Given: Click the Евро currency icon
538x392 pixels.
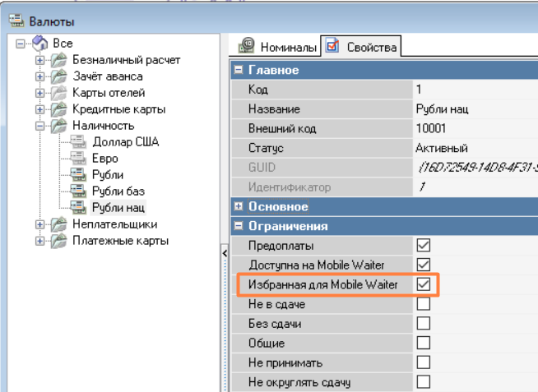Looking at the screenshot, I should [x=78, y=159].
